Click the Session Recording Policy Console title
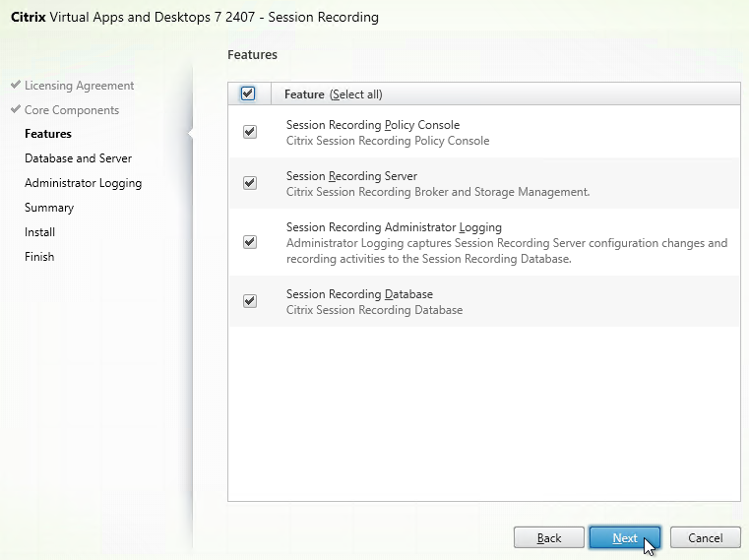This screenshot has width=749, height=560. [x=373, y=125]
